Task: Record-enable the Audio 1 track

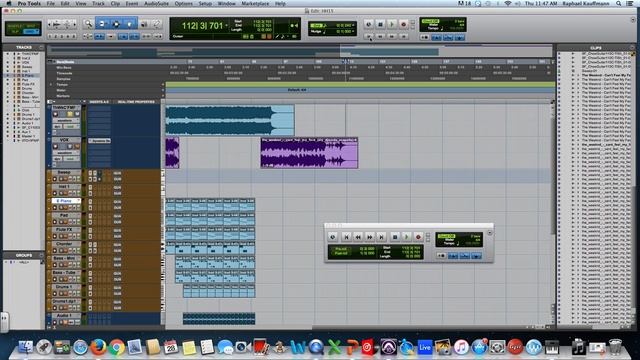Action: click(55, 322)
